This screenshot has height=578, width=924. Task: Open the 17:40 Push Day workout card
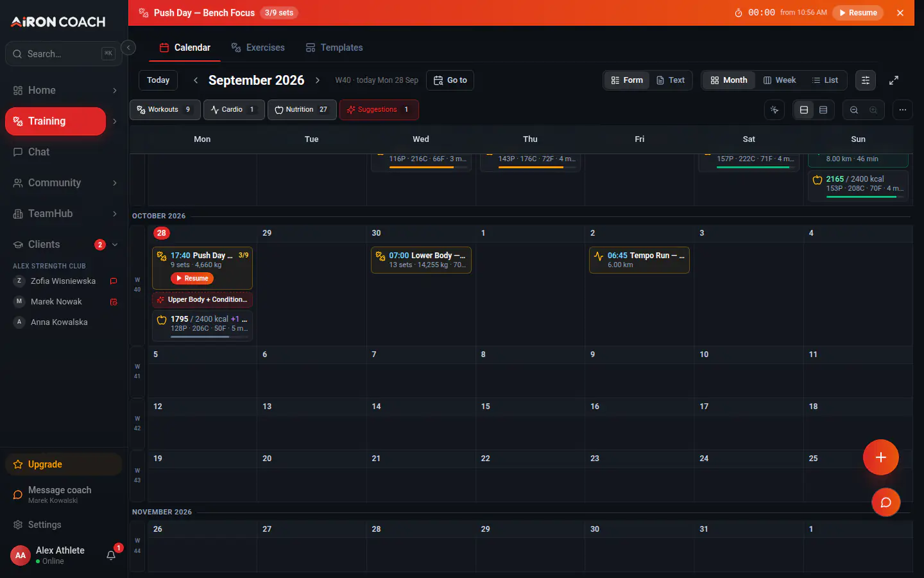(202, 268)
